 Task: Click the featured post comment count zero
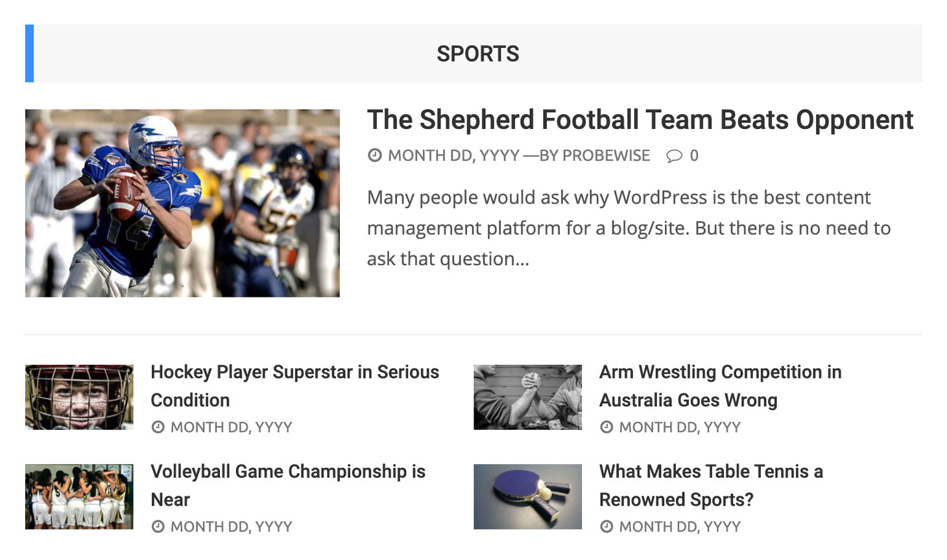click(x=694, y=156)
